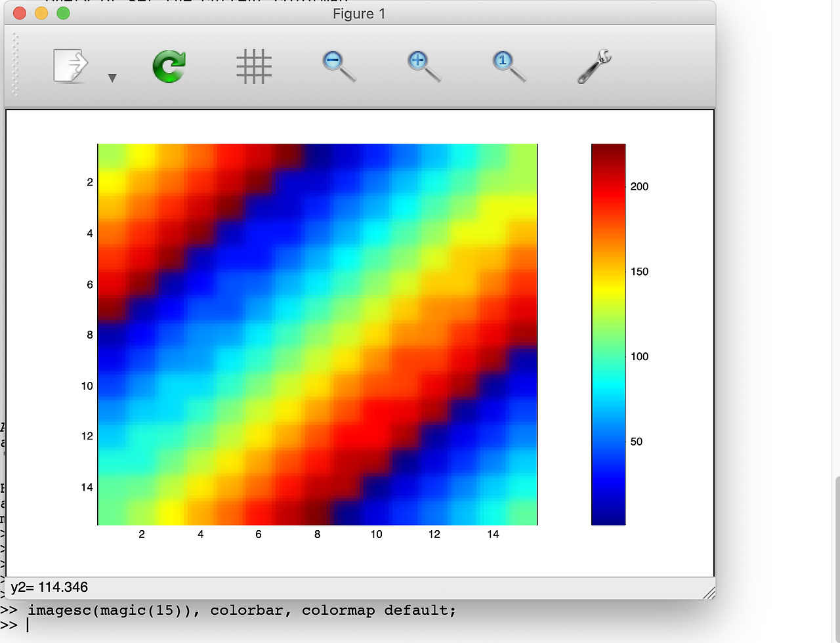The image size is (840, 643).
Task: Click the x-axis tick label 2
Action: pyautogui.click(x=142, y=534)
